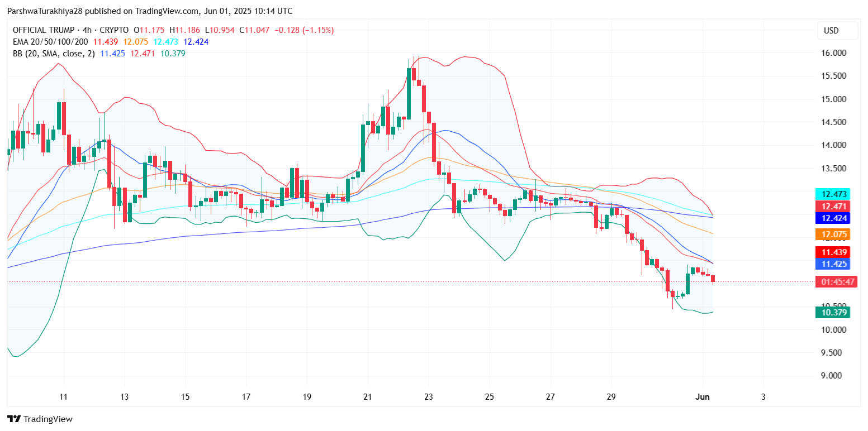
Task: Click the cyan 12.473 price-axis tag
Action: click(x=833, y=194)
